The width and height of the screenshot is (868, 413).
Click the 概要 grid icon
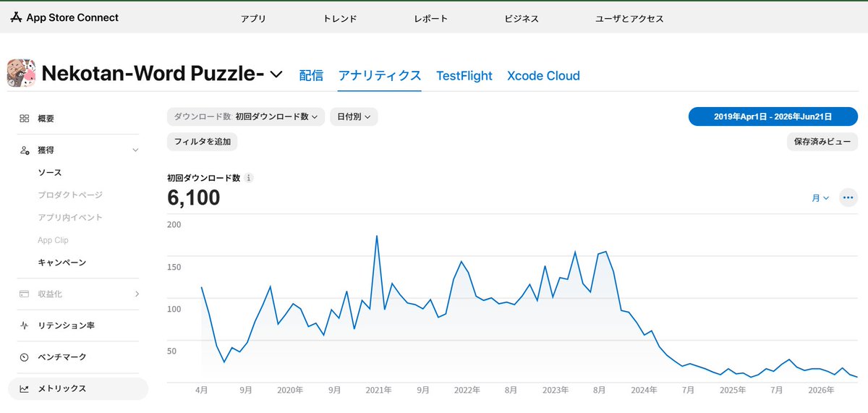pyautogui.click(x=25, y=119)
